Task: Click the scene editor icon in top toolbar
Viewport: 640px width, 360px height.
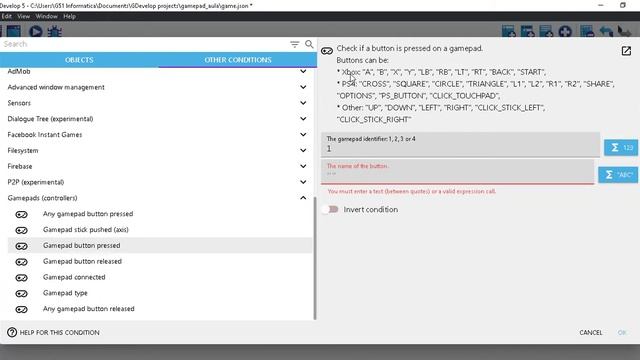Action: (x=13, y=31)
